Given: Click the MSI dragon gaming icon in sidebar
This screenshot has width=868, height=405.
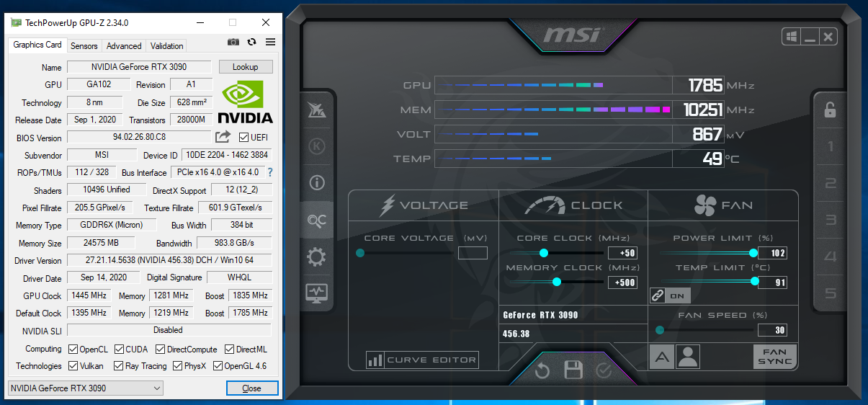Looking at the screenshot, I should click(x=317, y=110).
